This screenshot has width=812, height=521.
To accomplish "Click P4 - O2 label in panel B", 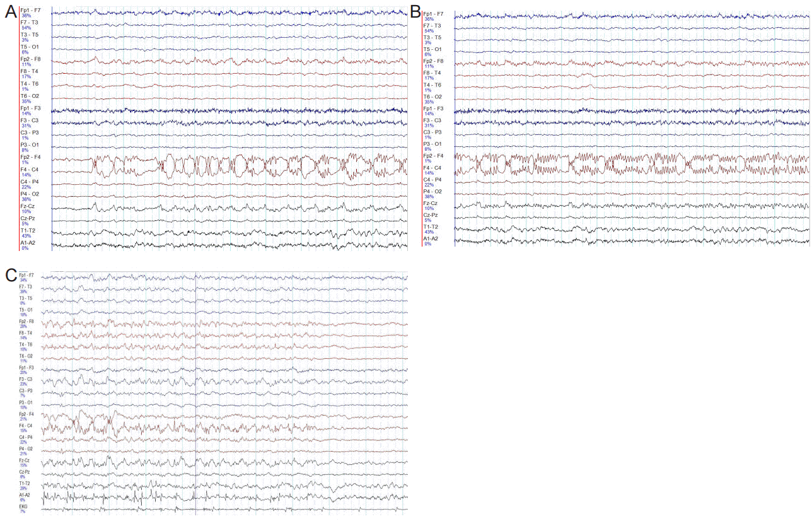I will point(432,192).
